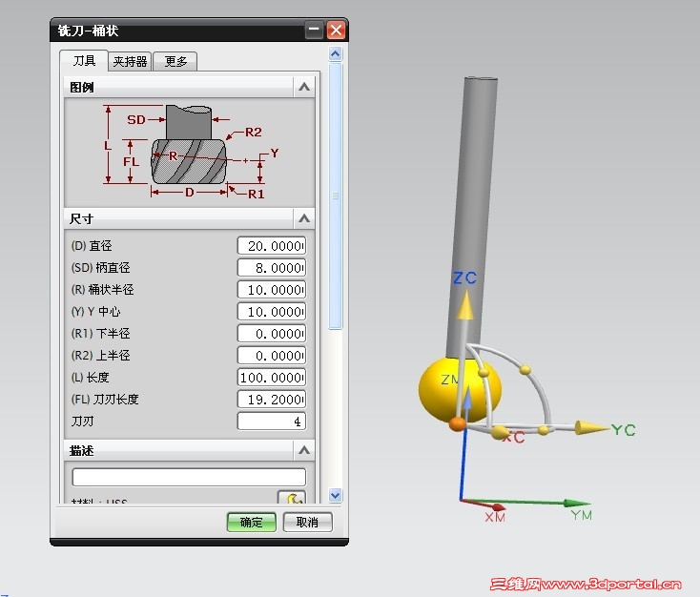
Task: Click the (R) 桶状半径 label
Action: pyautogui.click(x=103, y=289)
